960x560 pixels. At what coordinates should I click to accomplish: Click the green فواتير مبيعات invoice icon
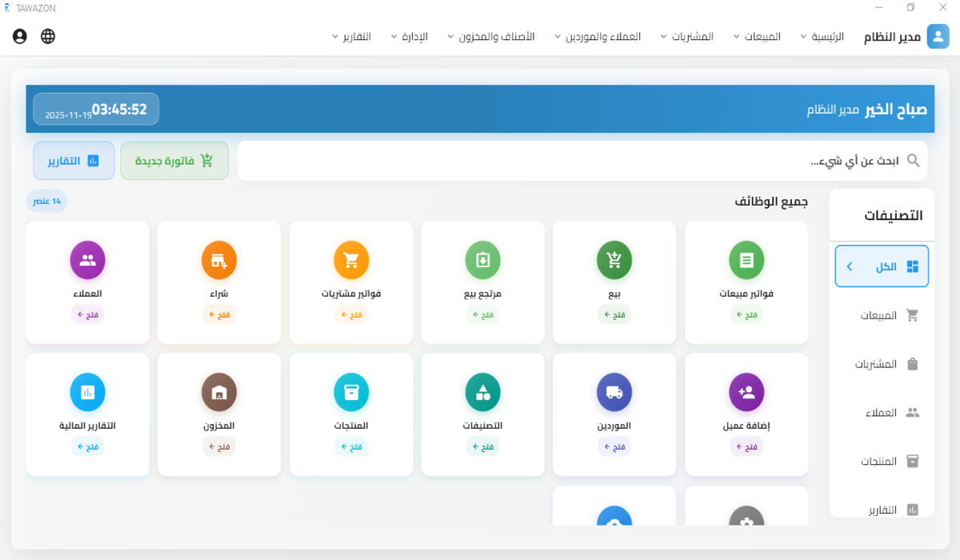(746, 260)
